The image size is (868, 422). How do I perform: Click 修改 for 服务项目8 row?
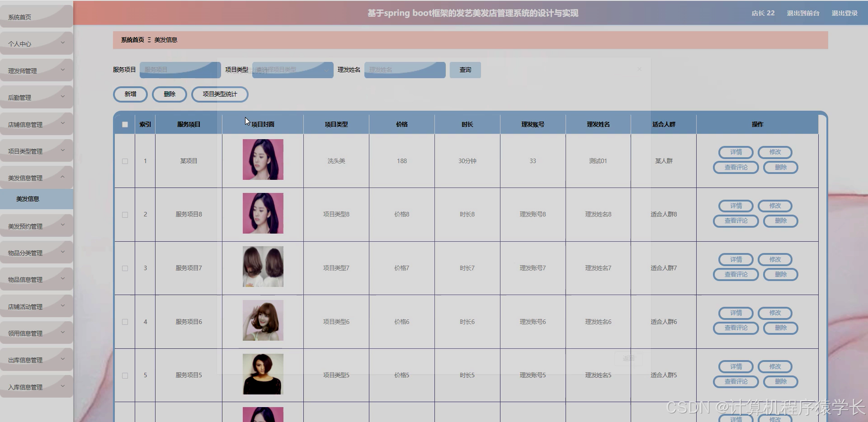(775, 206)
